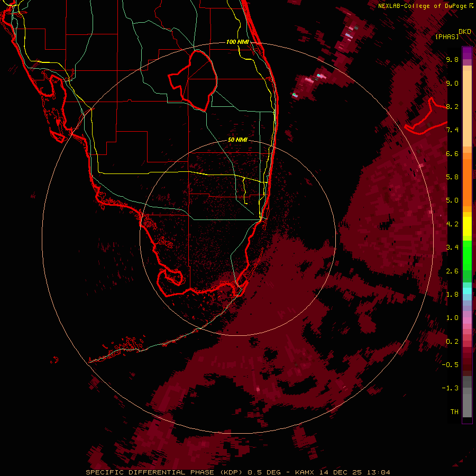The image size is (476, 476).
Task: Click the 8.2 value on color scale
Action: (x=452, y=107)
